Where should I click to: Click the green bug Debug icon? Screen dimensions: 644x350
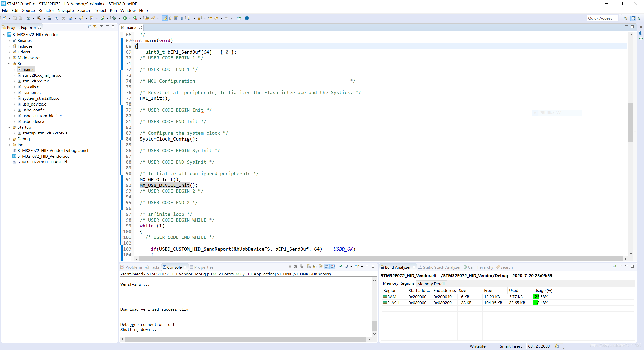[x=114, y=18]
